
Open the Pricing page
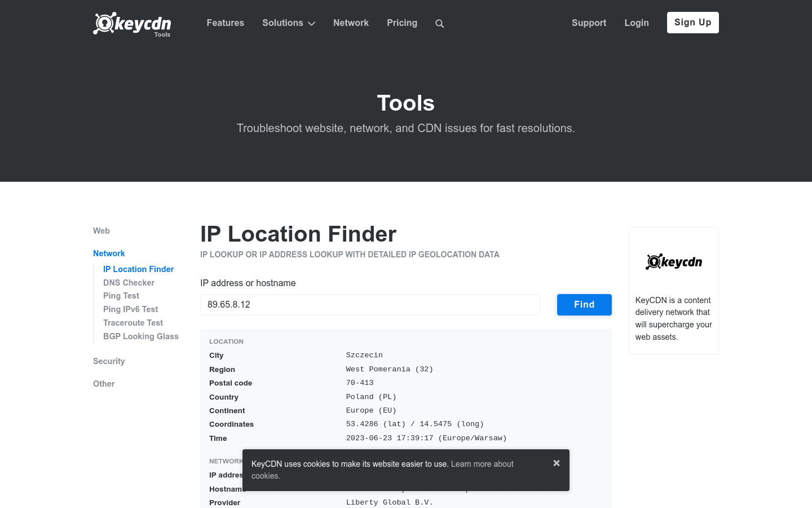coord(402,23)
